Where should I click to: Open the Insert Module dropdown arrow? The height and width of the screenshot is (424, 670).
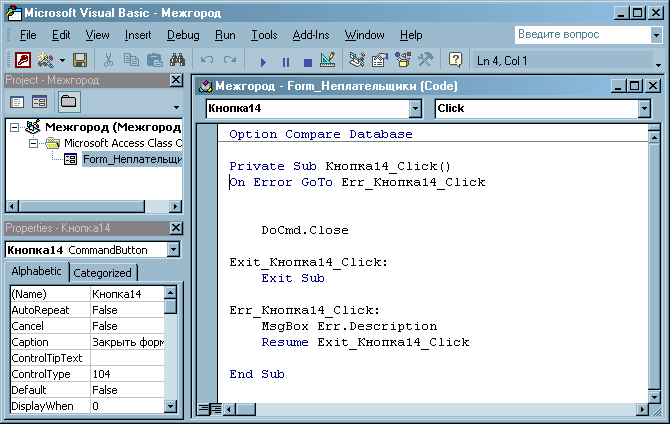tap(62, 60)
